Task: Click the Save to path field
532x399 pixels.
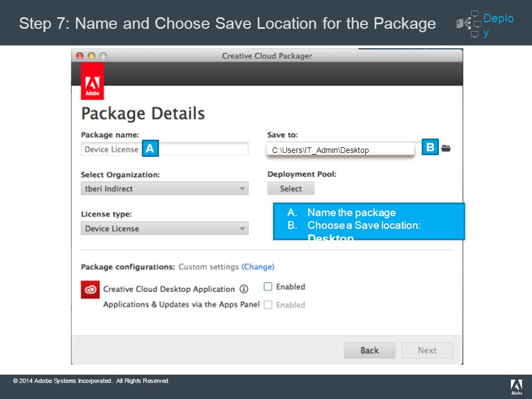Action: (340, 150)
